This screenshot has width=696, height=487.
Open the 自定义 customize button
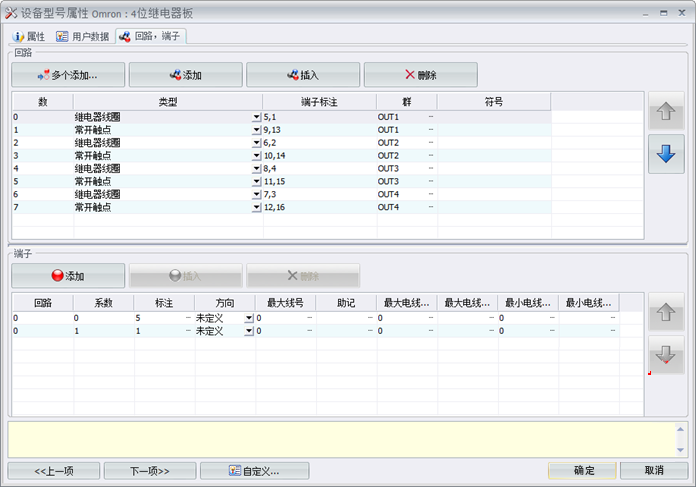(254, 470)
